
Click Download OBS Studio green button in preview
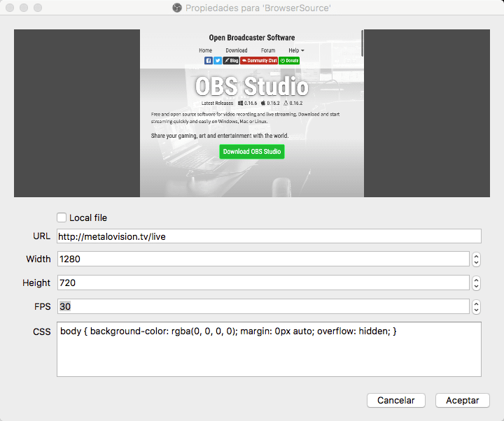pos(252,152)
